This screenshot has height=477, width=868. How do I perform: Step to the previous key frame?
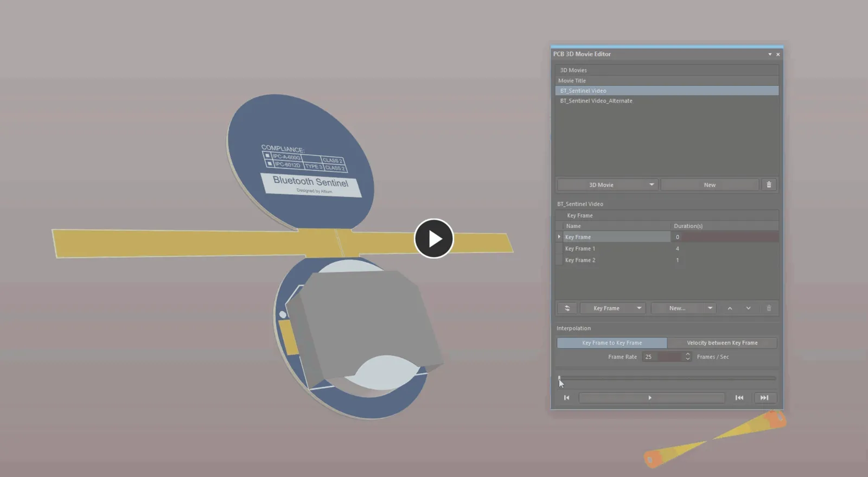pos(739,398)
